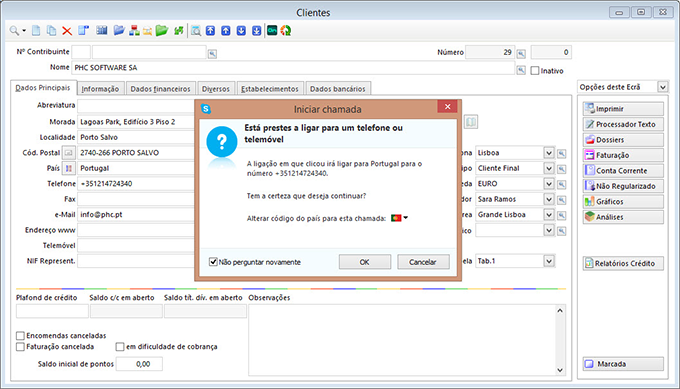
Task: Create a new record with blank page icon
Action: 36,31
